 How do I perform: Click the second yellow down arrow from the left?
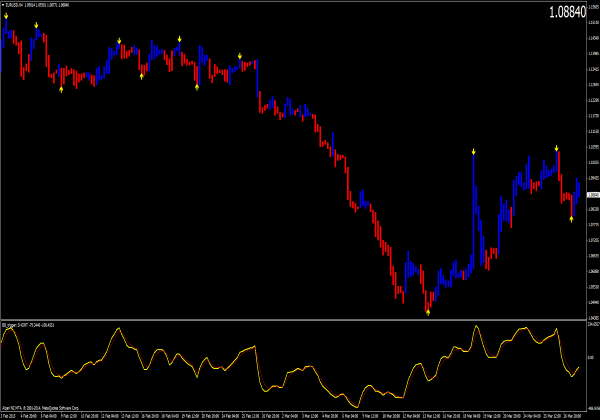tap(37, 24)
